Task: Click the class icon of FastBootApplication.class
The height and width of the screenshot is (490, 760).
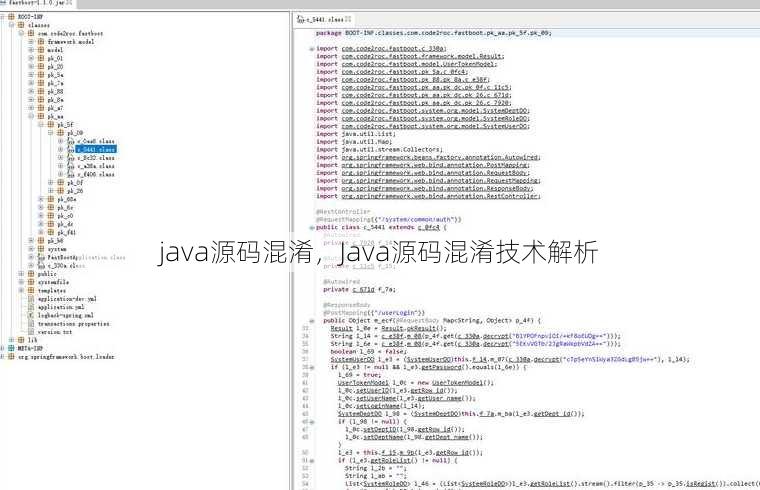Action: point(41,257)
